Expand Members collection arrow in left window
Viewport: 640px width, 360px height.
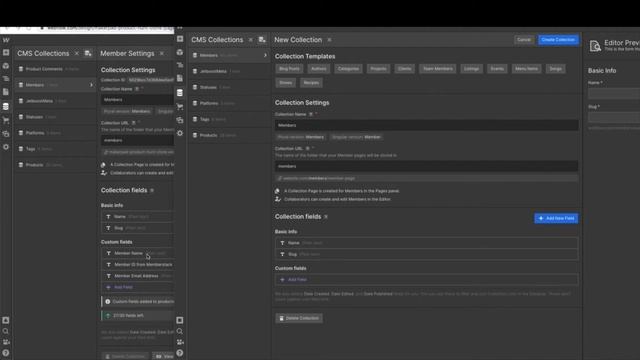pyautogui.click(x=91, y=85)
